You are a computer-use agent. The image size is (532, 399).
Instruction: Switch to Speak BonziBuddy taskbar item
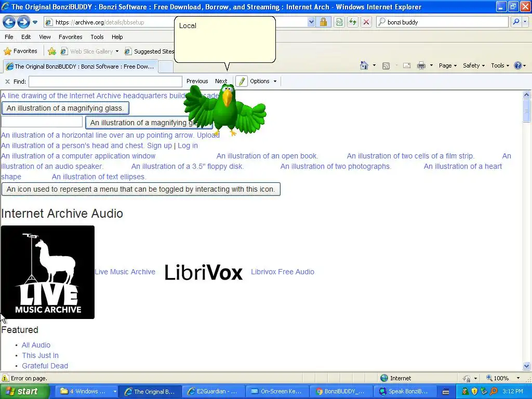coord(405,391)
